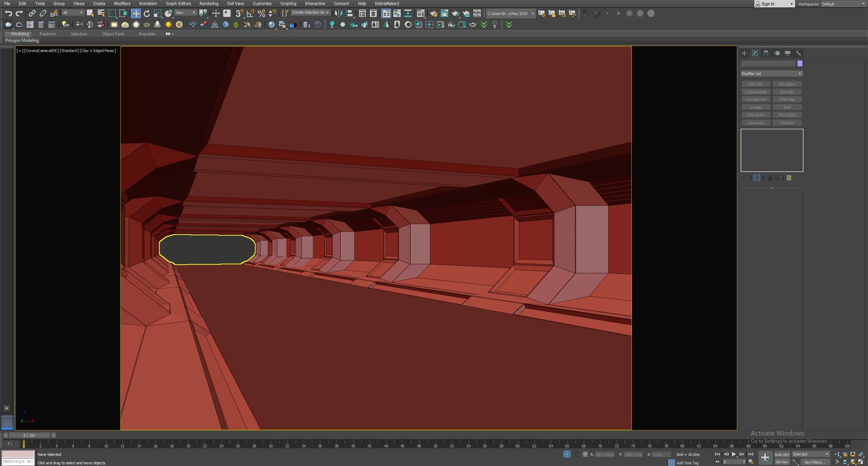
Task: Open the Sign In dropdown
Action: [x=774, y=4]
